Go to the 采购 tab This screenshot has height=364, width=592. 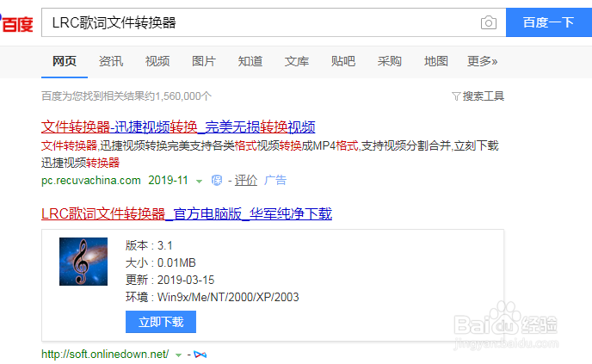389,61
